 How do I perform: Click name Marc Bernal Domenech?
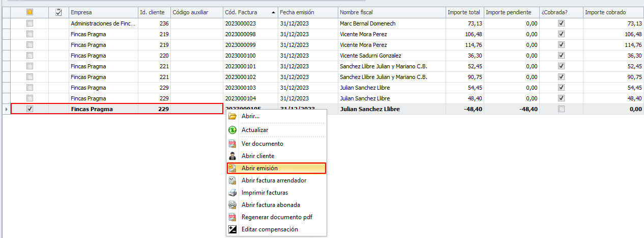367,23
